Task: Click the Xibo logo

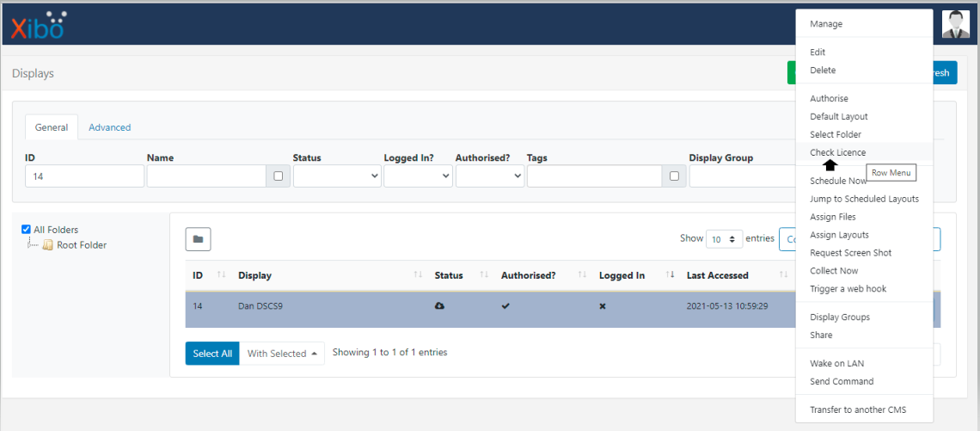Action: (38, 25)
